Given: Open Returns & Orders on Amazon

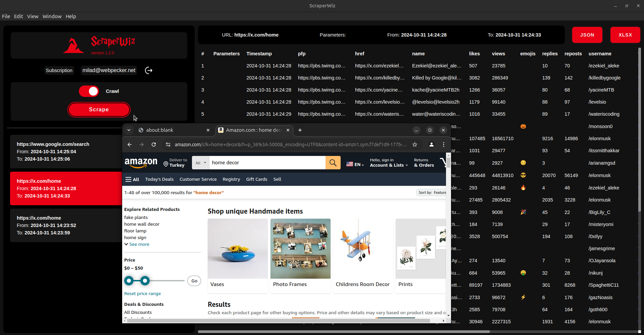Looking at the screenshot, I should (424, 163).
